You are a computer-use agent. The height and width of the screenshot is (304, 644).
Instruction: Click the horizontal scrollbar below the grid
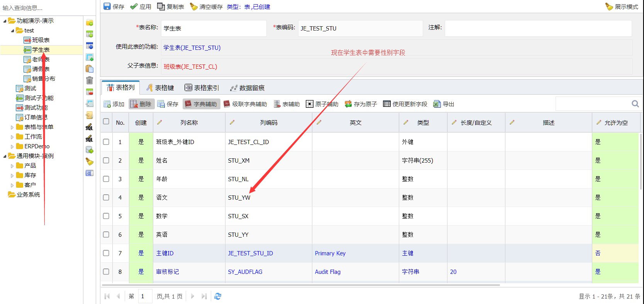300,285
